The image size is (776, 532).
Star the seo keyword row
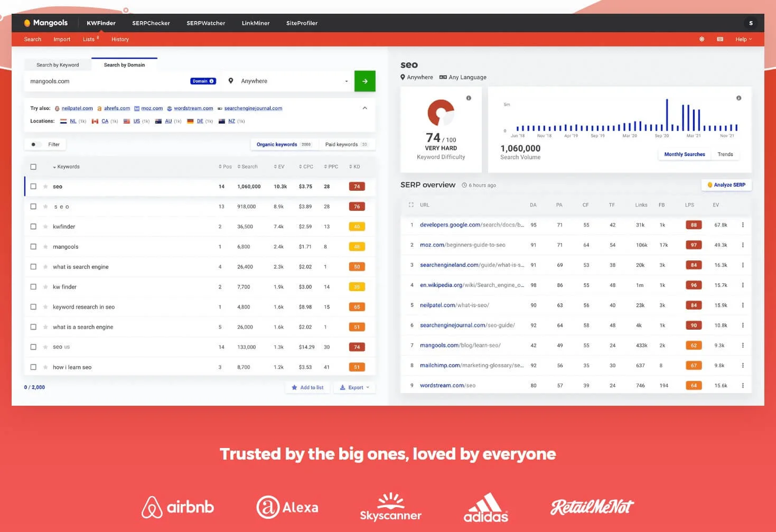click(45, 186)
